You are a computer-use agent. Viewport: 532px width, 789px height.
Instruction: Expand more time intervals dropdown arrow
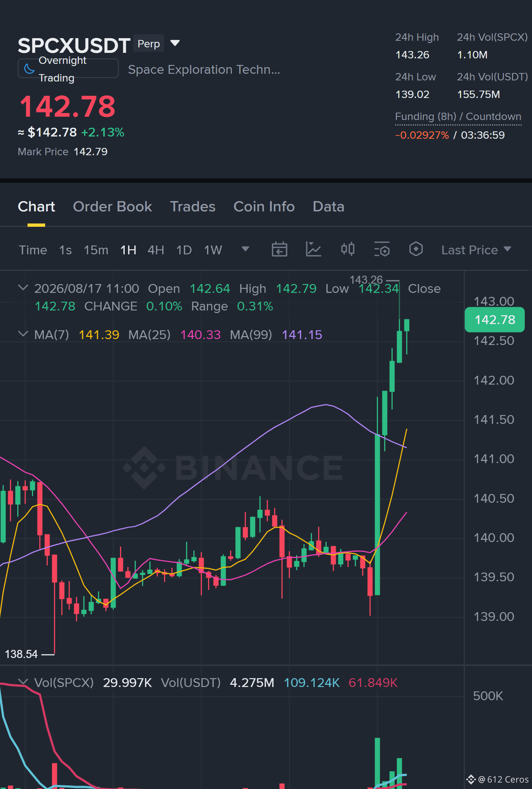[245, 249]
